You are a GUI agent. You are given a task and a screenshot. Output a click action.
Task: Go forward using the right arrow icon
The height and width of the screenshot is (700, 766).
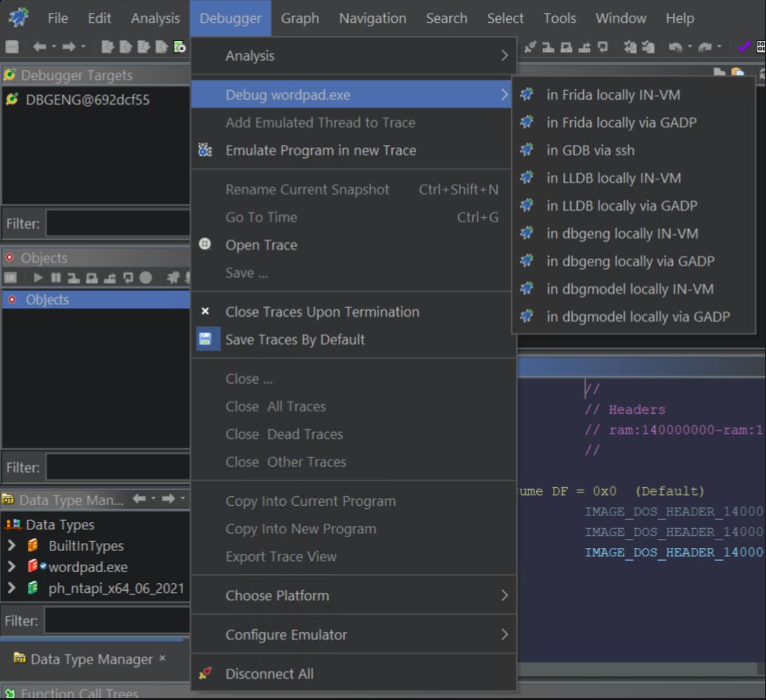[69, 47]
